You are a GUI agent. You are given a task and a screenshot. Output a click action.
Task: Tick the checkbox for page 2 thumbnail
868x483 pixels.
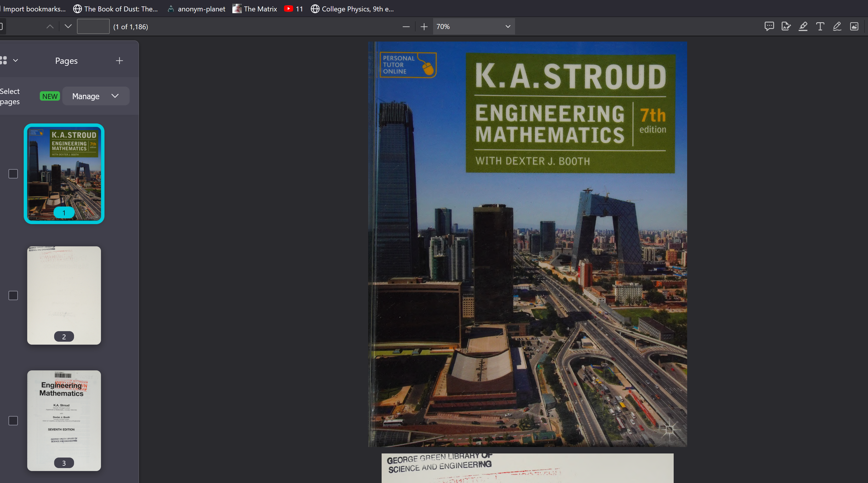click(13, 295)
